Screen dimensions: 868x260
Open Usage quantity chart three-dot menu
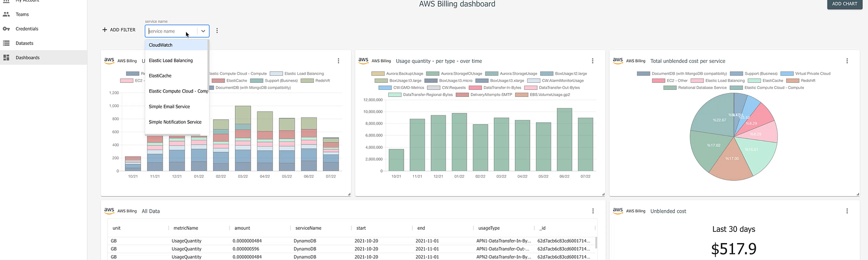tap(592, 61)
